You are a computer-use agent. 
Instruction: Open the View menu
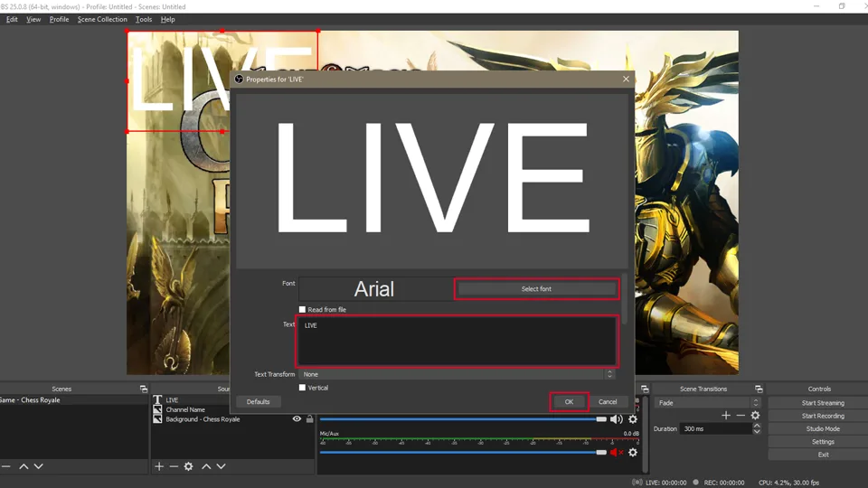pos(33,19)
